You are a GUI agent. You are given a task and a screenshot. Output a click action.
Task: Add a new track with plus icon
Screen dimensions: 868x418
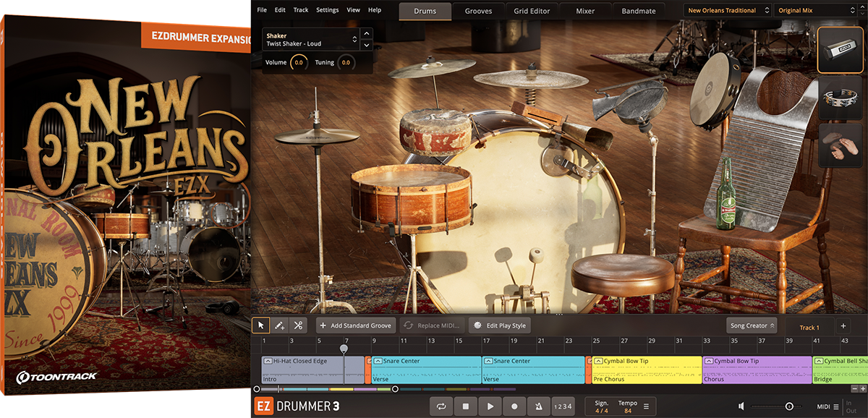point(843,326)
